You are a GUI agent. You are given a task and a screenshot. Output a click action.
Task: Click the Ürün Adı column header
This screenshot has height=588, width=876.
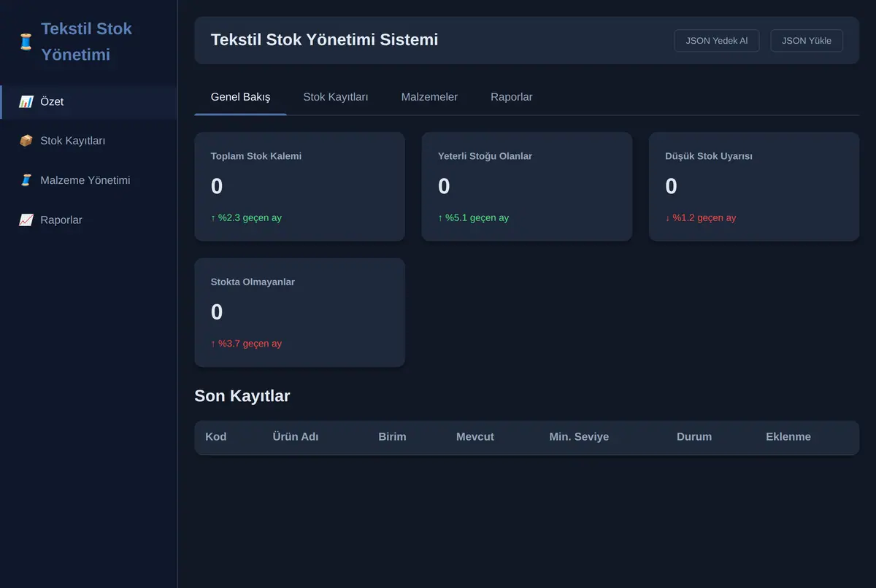tap(296, 437)
